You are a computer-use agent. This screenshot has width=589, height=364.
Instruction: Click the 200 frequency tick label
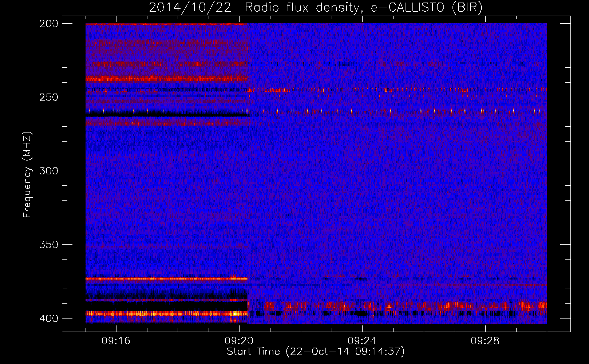point(49,24)
